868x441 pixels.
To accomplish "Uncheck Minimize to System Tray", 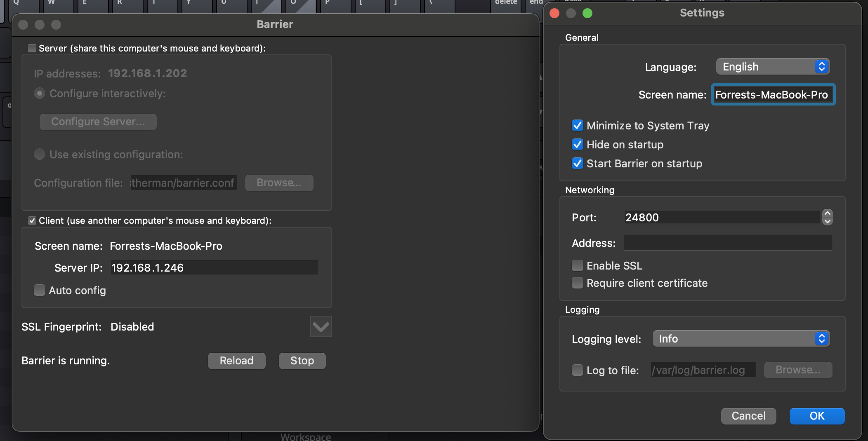I will 578,125.
